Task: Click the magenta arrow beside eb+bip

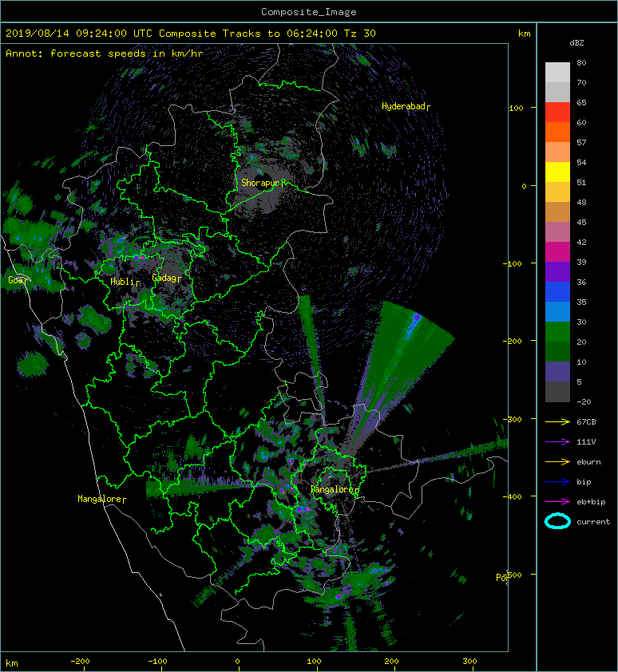Action: [557, 501]
